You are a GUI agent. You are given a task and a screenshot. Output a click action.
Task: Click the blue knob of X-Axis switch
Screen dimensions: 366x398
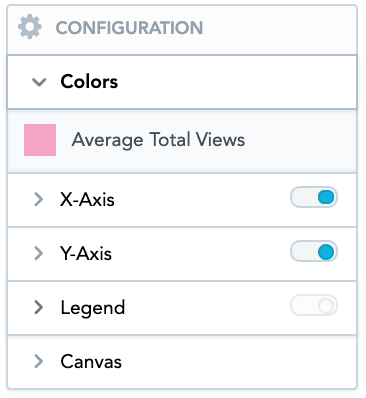click(326, 197)
